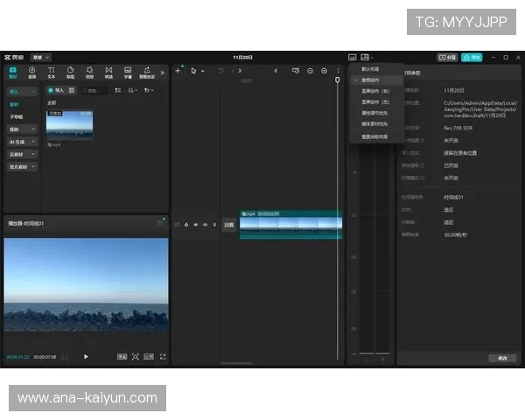Play the preview video

pyautogui.click(x=86, y=356)
